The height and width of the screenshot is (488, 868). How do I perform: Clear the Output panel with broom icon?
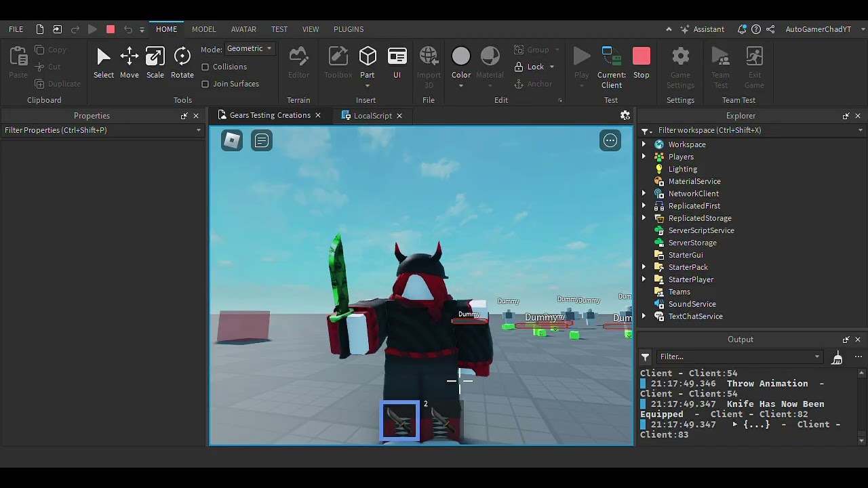pos(837,357)
